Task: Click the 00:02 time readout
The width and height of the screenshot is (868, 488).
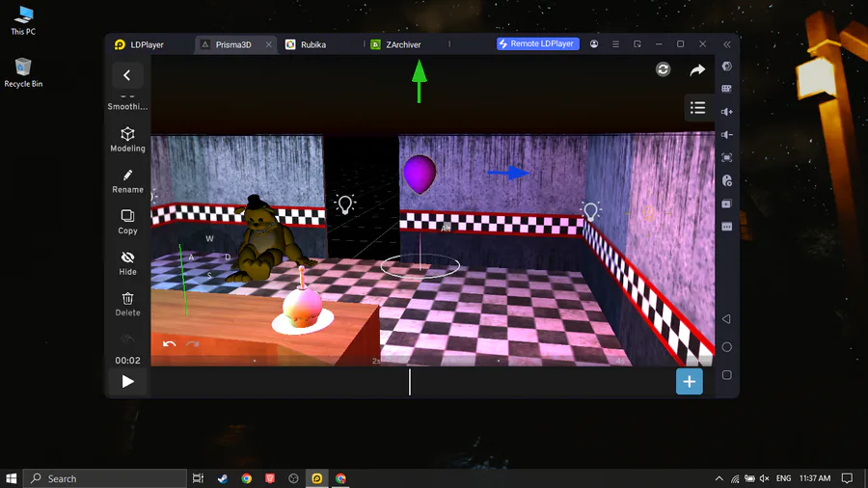Action: 127,360
